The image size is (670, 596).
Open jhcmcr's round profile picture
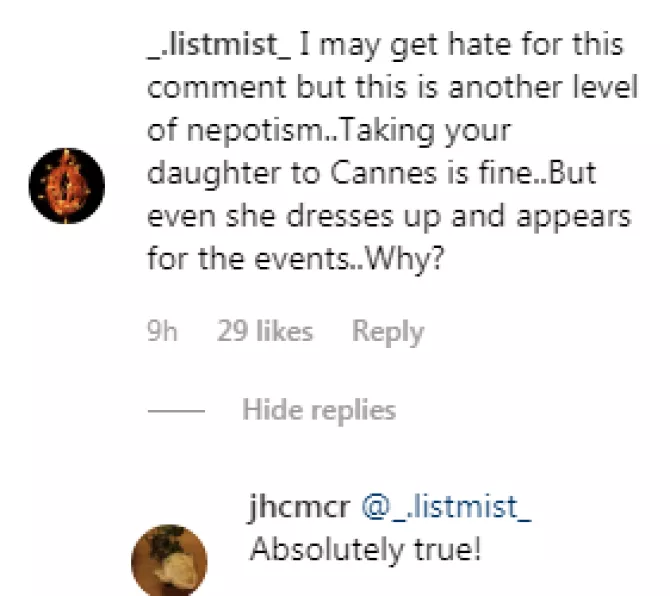point(169,560)
